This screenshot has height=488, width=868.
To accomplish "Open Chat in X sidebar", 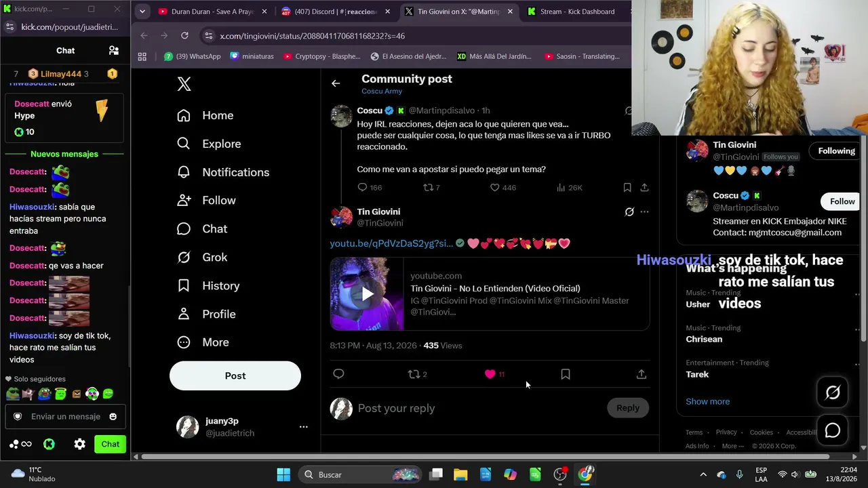I will (202, 229).
